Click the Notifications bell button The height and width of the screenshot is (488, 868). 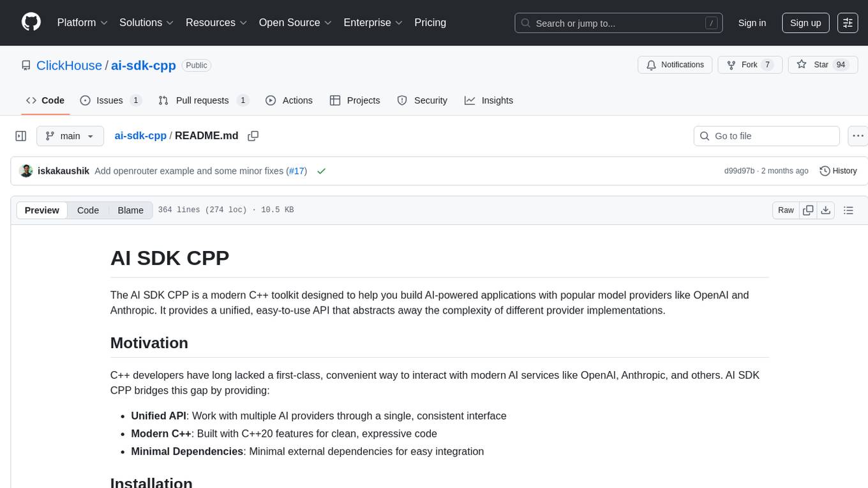coord(675,65)
